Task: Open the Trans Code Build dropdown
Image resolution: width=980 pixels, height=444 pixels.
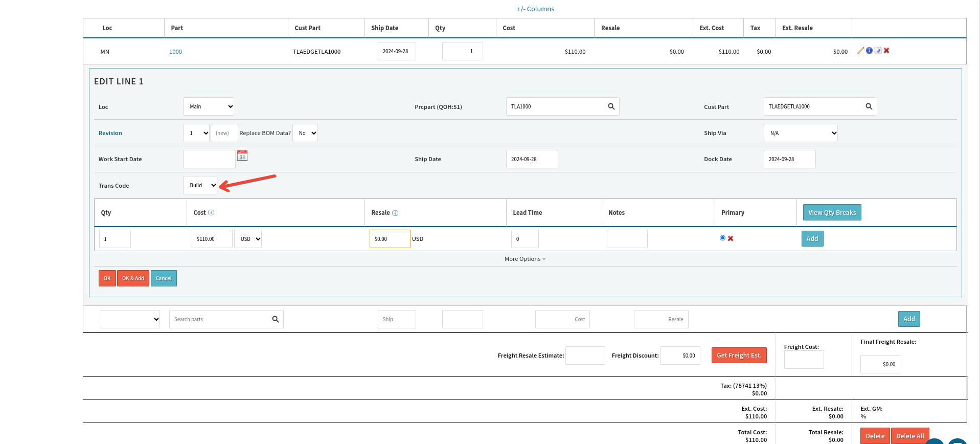Action: (200, 185)
